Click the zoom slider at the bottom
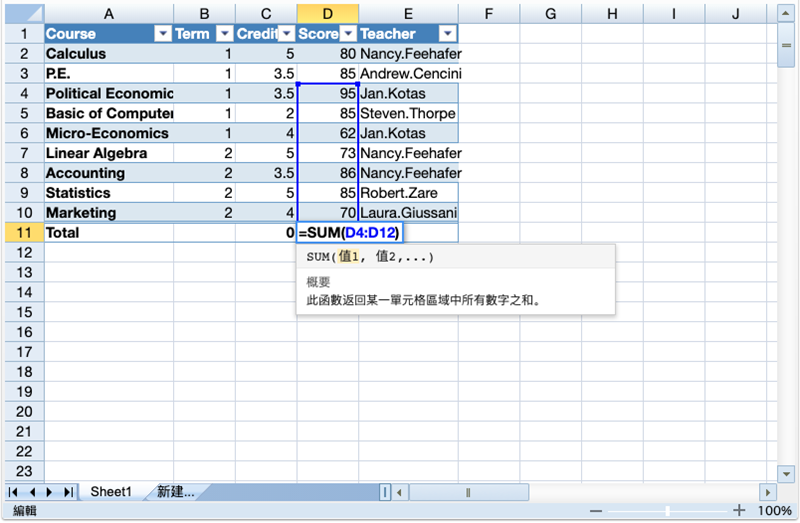Image resolution: width=800 pixels, height=523 pixels. tap(668, 511)
